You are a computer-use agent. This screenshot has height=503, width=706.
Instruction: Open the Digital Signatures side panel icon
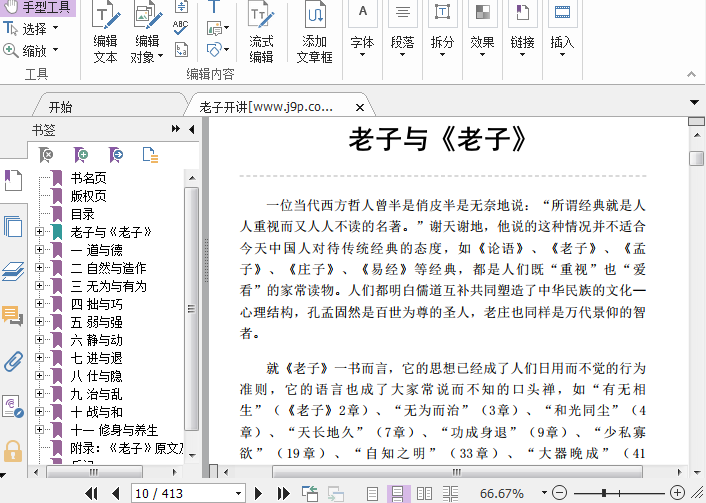click(13, 406)
